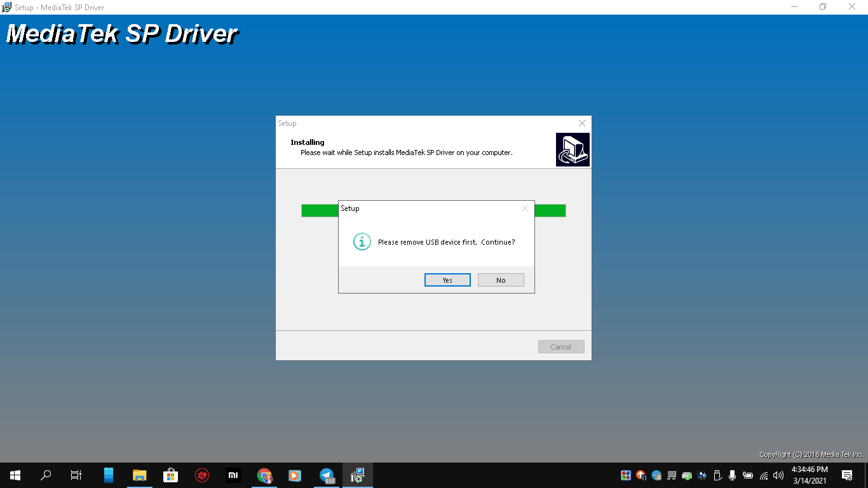
Task: Click the green installation progress bar
Action: (x=433, y=211)
